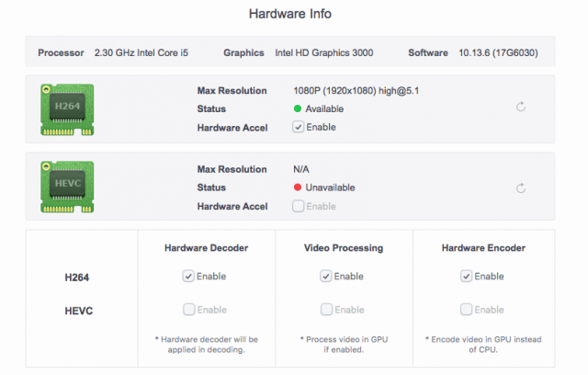Refresh the H264 hardware status
The image size is (588, 375).
[521, 107]
